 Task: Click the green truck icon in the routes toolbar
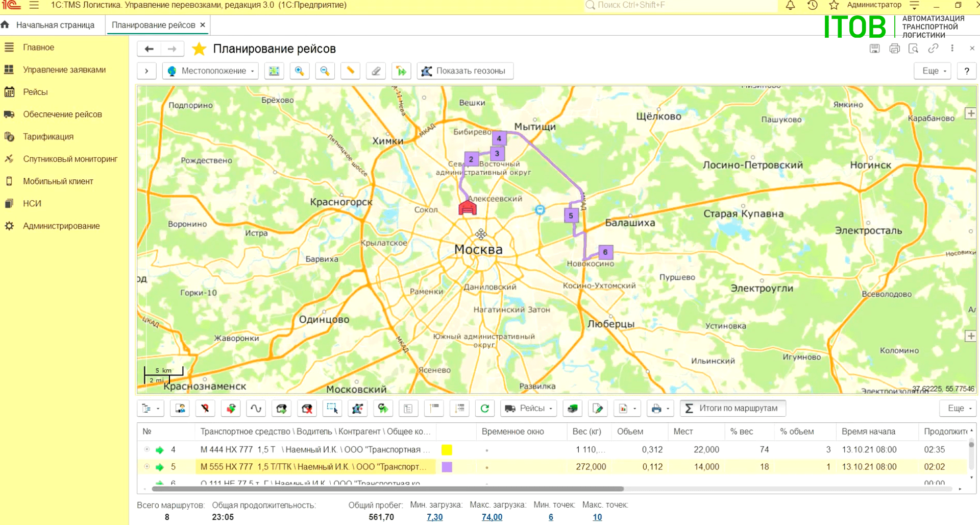[573, 408]
